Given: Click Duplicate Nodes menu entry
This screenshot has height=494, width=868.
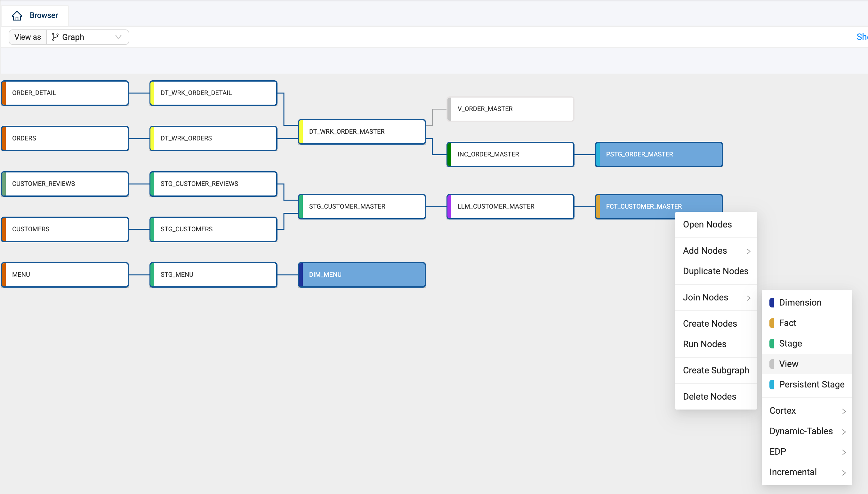Looking at the screenshot, I should (715, 271).
